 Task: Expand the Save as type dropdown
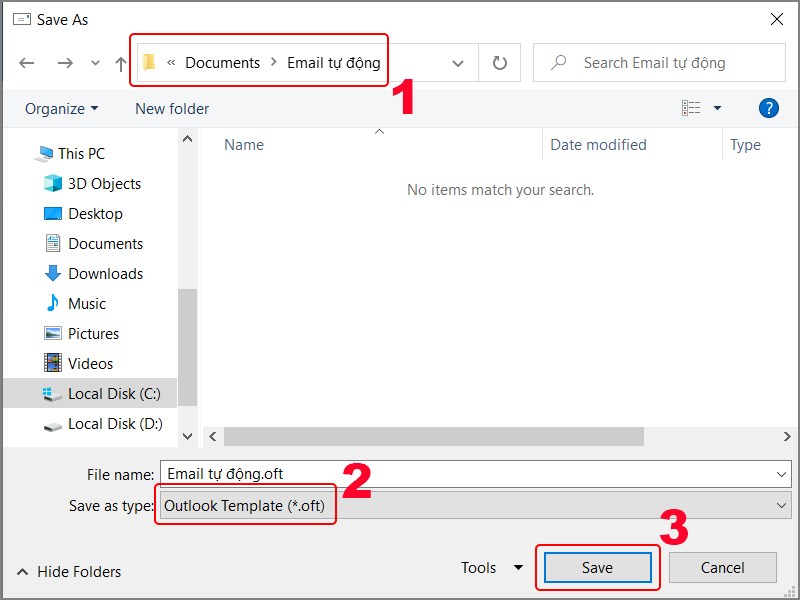pos(781,506)
